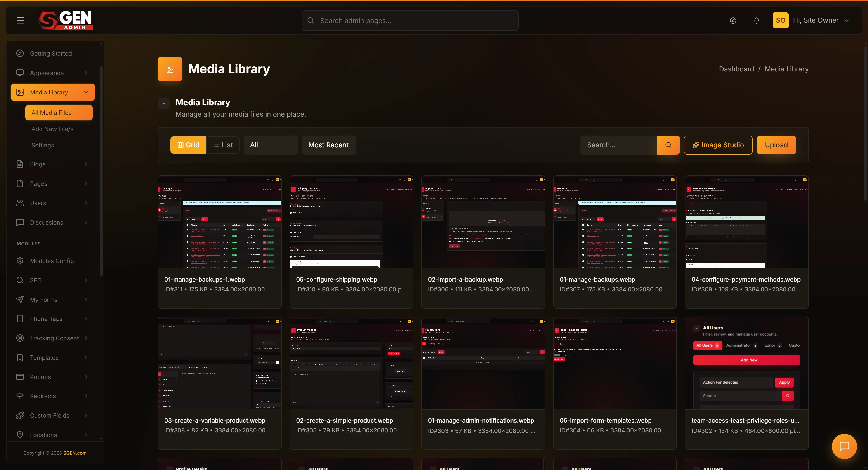This screenshot has width=868, height=470.
Task: Open the All file type filter dropdown
Action: (271, 145)
